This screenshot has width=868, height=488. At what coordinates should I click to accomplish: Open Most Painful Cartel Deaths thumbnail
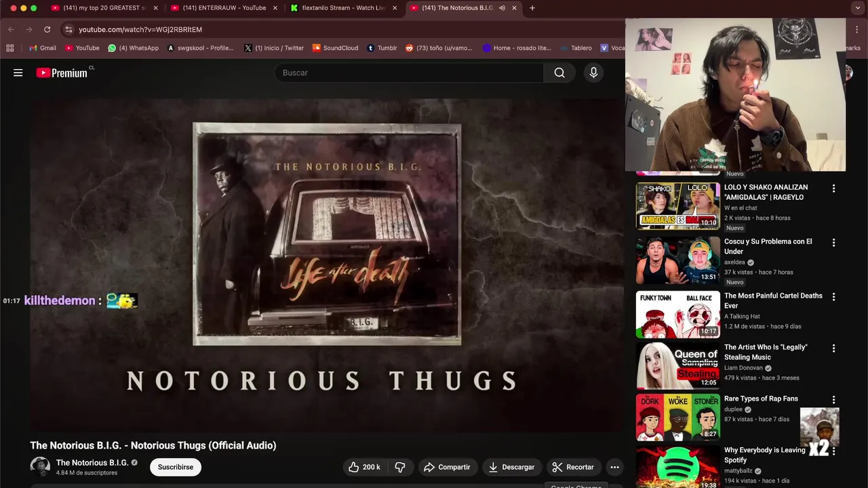tap(678, 314)
